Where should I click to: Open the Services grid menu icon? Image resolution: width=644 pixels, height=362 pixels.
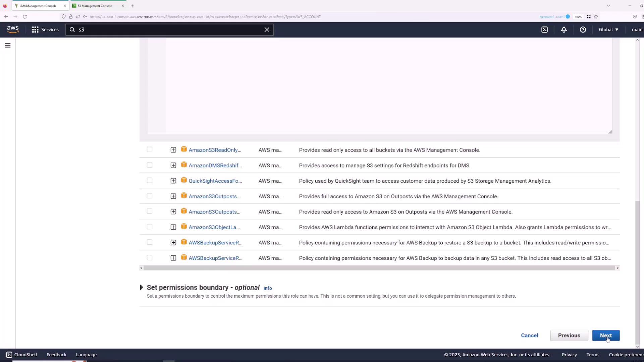pyautogui.click(x=35, y=29)
